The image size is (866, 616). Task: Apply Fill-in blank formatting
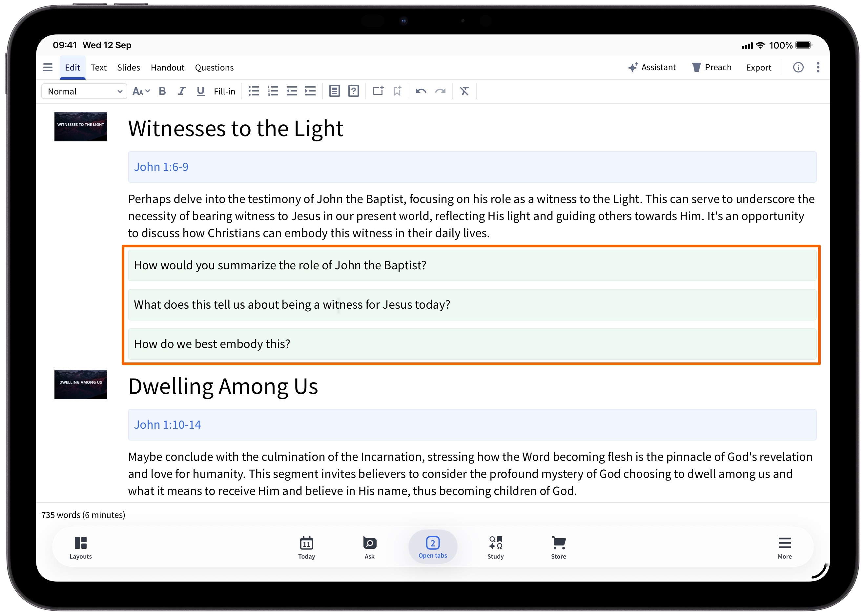pyautogui.click(x=224, y=92)
